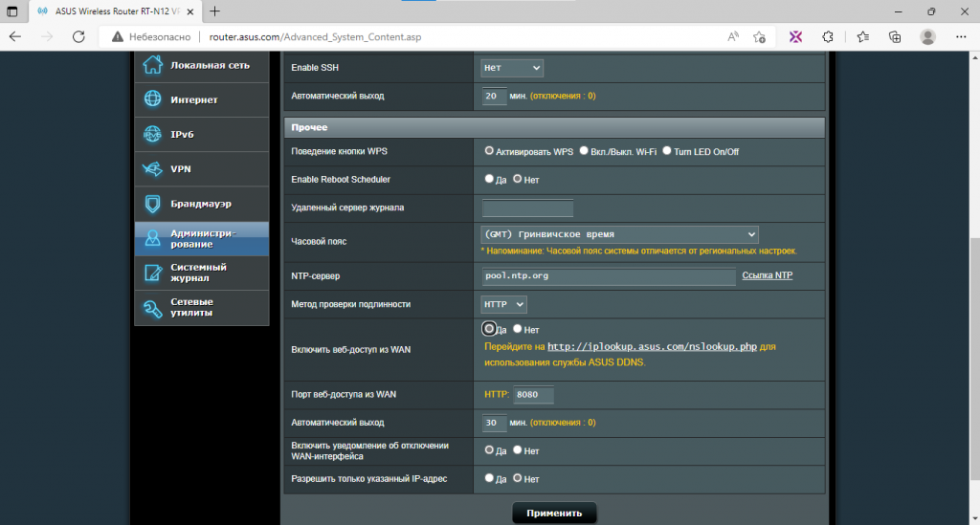This screenshot has height=525, width=980.
Task: Open Интернет menu item
Action: point(202,99)
